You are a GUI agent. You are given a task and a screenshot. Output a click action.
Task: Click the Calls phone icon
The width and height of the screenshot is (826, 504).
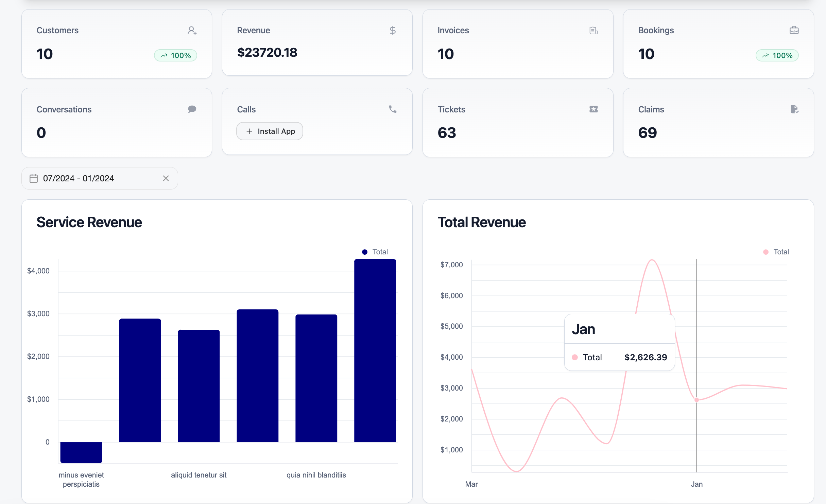point(393,109)
